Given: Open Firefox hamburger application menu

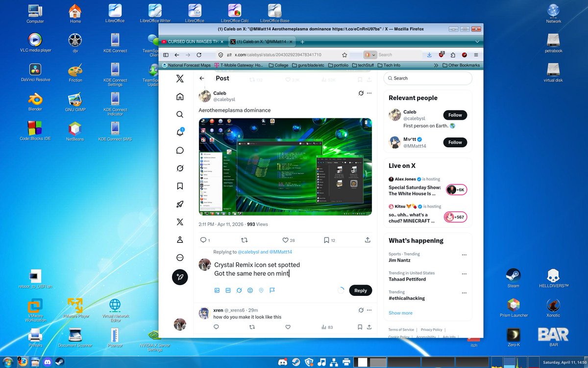Looking at the screenshot, I should pos(476,55).
